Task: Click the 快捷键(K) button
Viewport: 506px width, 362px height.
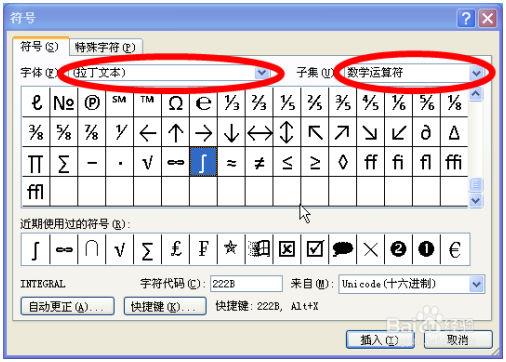Action: click(165, 306)
